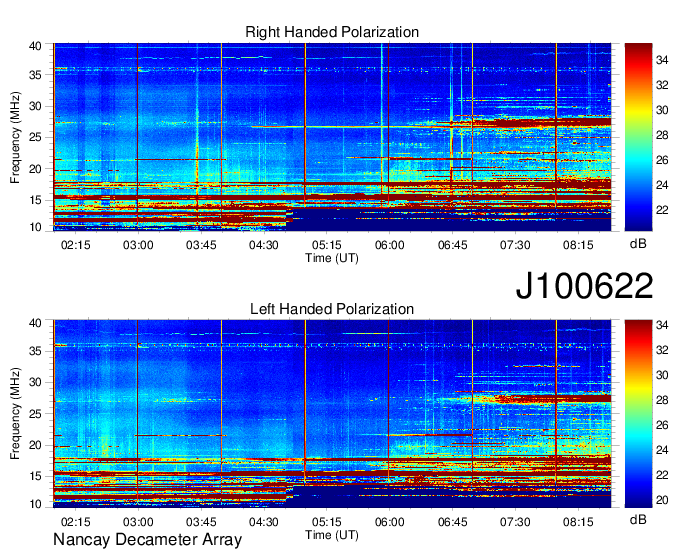The height and width of the screenshot is (552, 680).
Task: Click the 10 MHz tick on top plot
Action: [35, 227]
